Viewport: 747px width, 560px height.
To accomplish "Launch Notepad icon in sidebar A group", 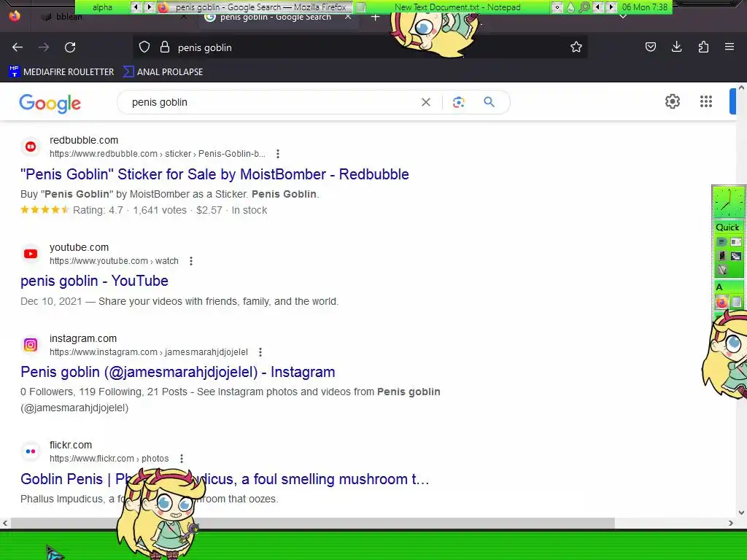I will (737, 301).
